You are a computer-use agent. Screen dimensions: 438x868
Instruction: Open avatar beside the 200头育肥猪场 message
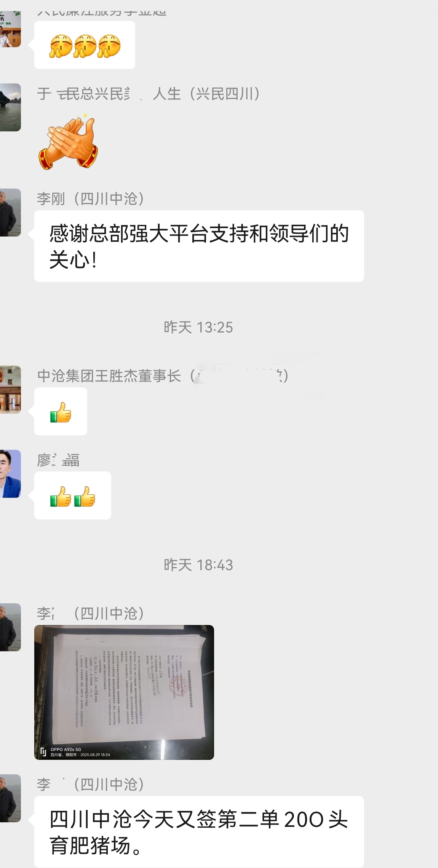pyautogui.click(x=10, y=798)
